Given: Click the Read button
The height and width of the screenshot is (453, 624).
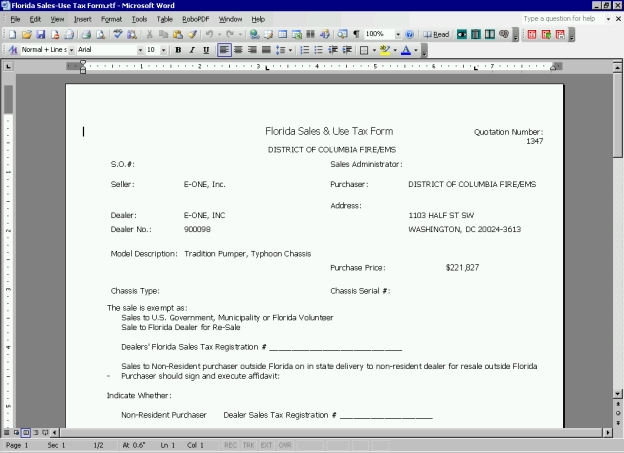Looking at the screenshot, I should tap(436, 35).
